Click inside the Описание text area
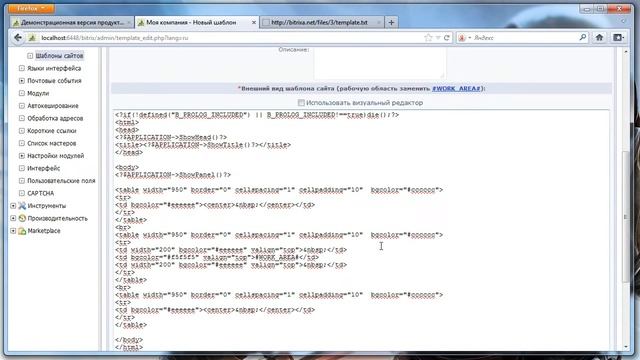640x360 pixels. pyautogui.click(x=380, y=63)
